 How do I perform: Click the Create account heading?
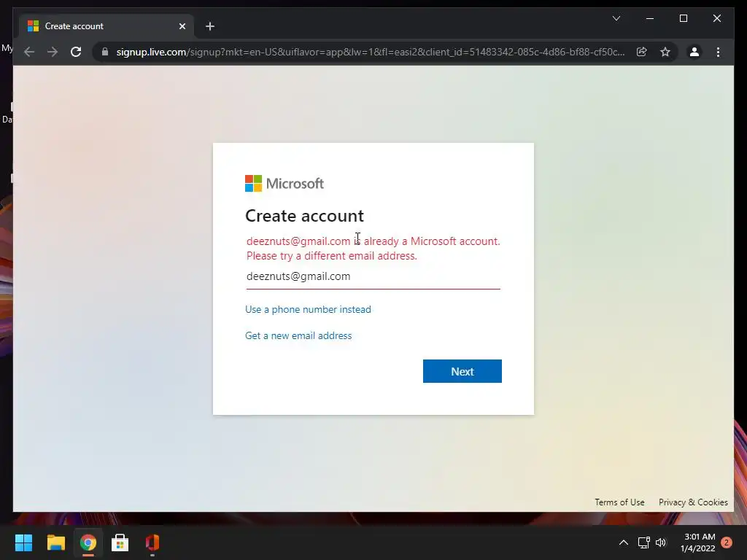click(x=304, y=216)
